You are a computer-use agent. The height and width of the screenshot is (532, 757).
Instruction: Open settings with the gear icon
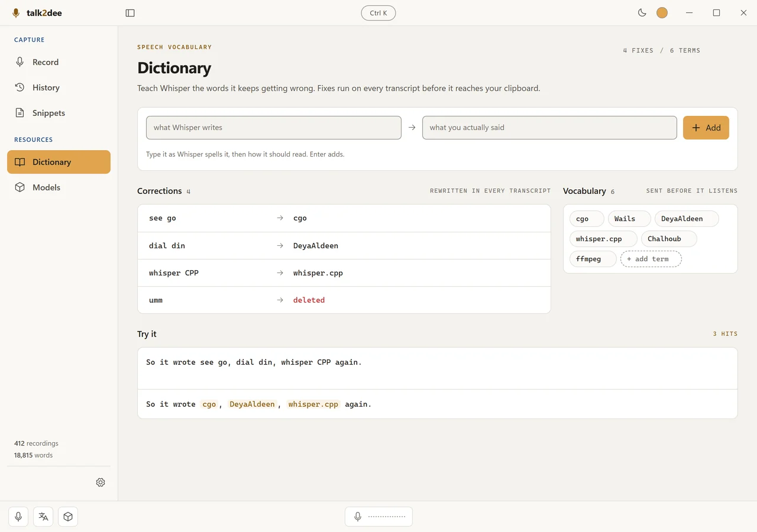[101, 482]
